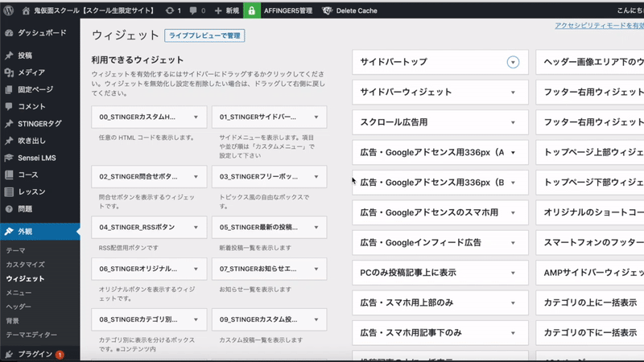Click the home icon beside the site name

(x=26, y=10)
